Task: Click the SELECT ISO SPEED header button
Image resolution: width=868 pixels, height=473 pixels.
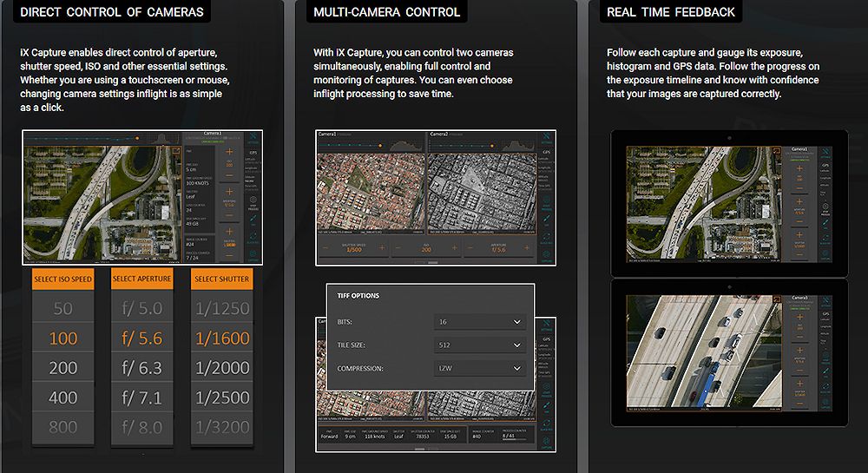Action: 63,279
